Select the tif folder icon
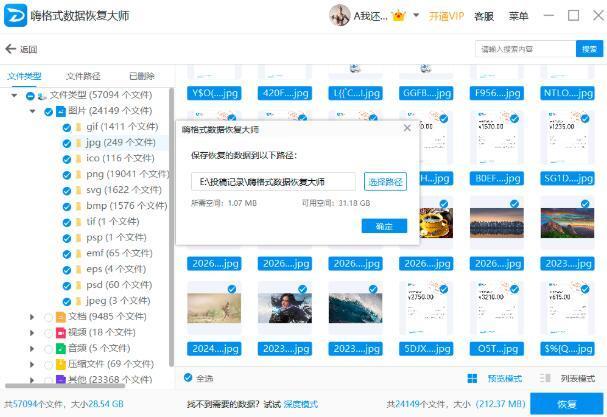607x417 pixels. point(79,222)
